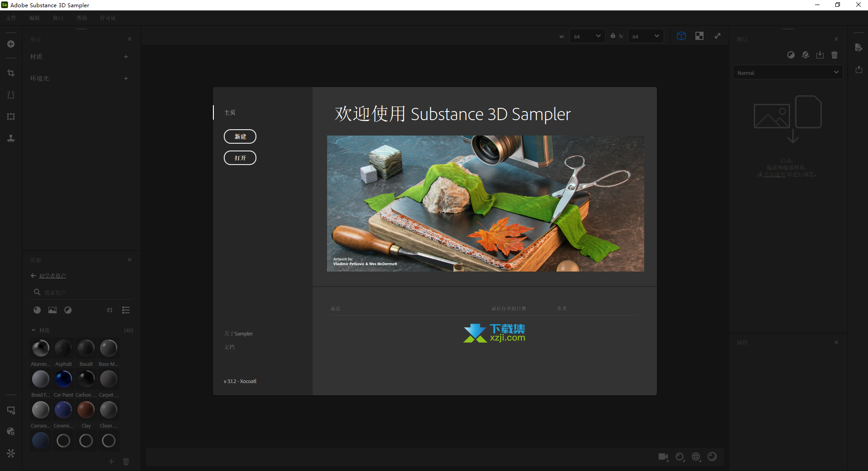
Task: Select the blue Car Paint material
Action: click(x=63, y=379)
